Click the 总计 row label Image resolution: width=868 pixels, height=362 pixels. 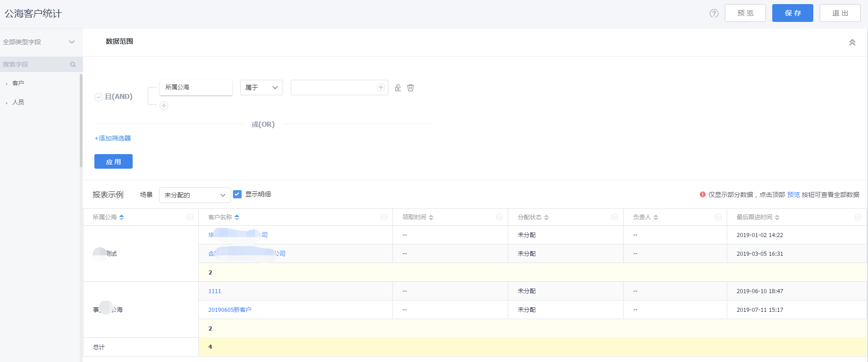point(99,347)
